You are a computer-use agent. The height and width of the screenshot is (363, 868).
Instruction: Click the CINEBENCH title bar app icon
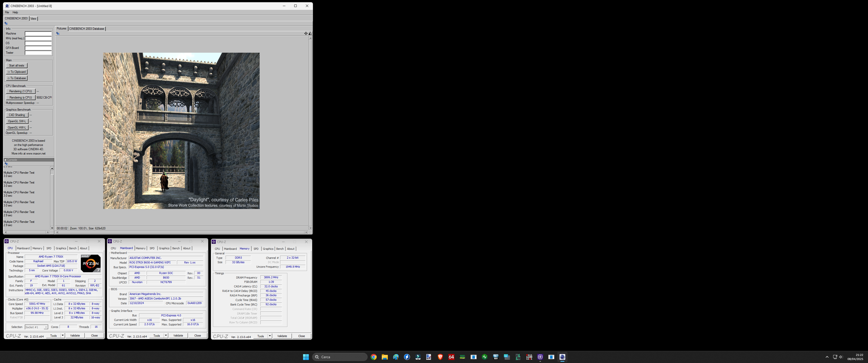pos(7,6)
